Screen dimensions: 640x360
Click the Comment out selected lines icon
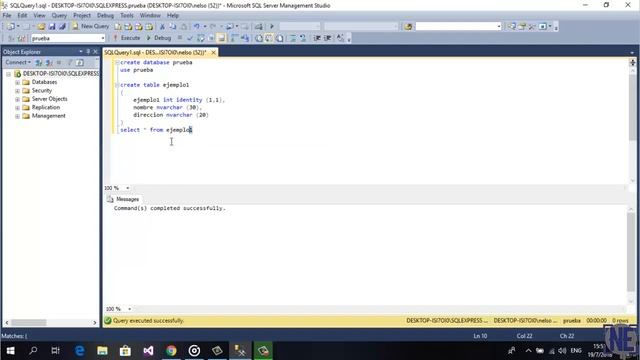pyautogui.click(x=293, y=38)
